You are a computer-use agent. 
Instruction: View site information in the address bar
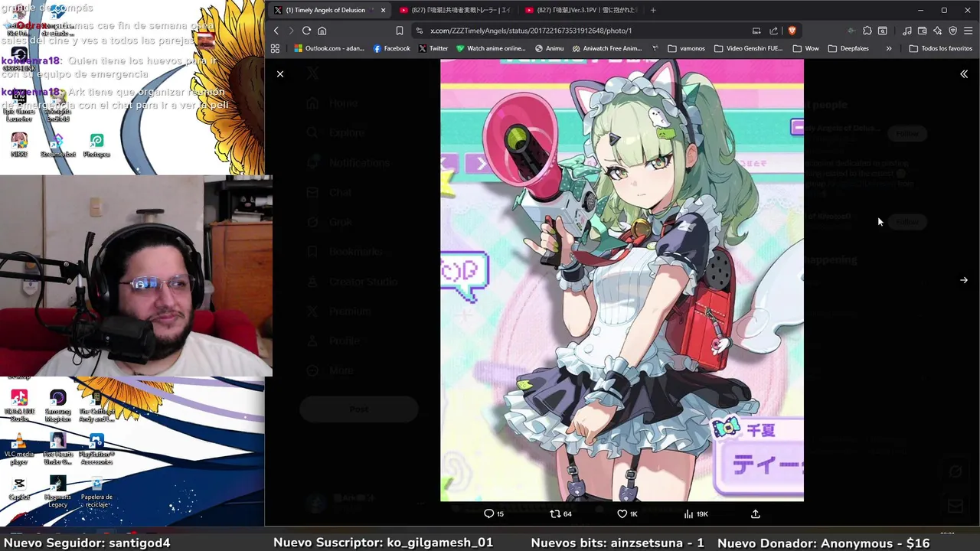[420, 31]
